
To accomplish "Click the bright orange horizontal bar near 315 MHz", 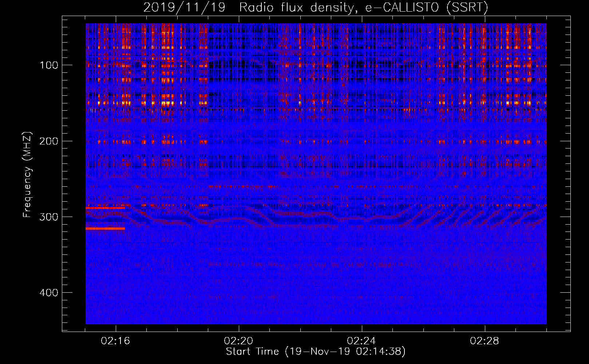I will pos(105,229).
